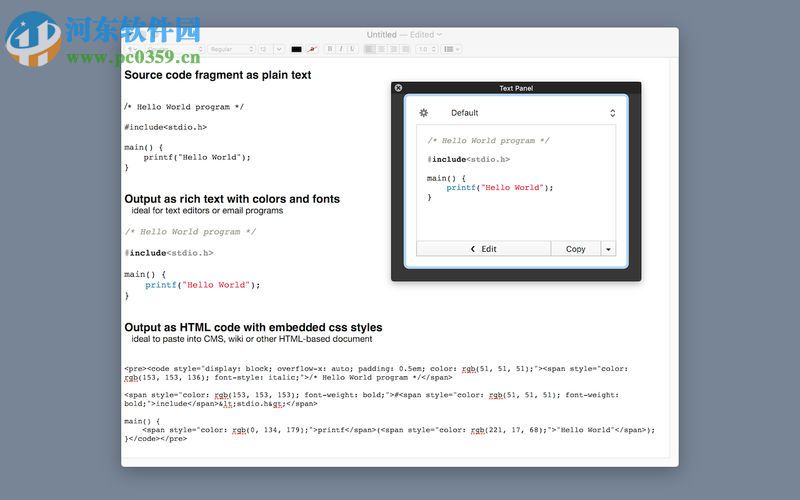Click the plain '/* Hello World program */' line

[184, 107]
